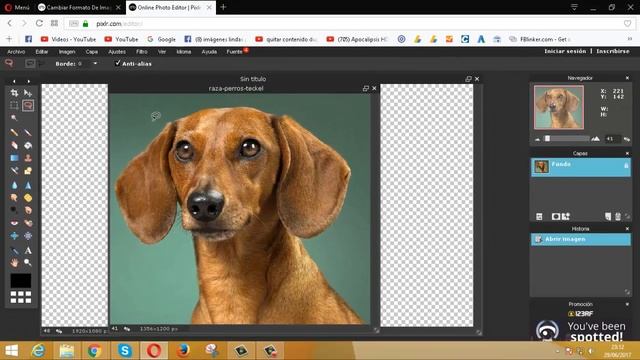Open the Ajustes menu
Screen dimensions: 640x360
point(117,52)
